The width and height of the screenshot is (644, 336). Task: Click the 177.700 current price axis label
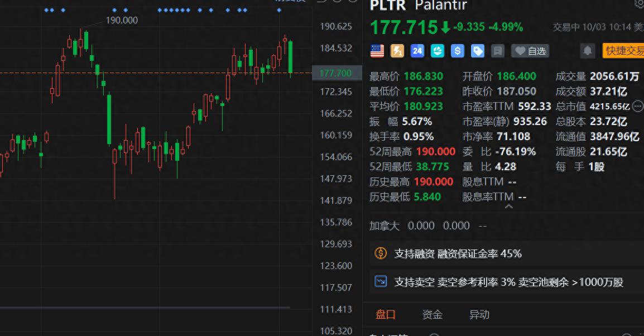click(337, 72)
